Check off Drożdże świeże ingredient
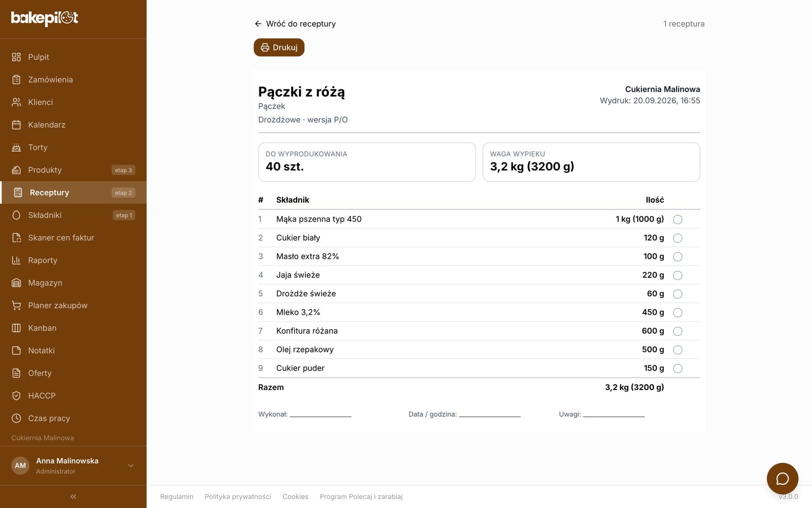Screen dimensions: 812x508 click(678, 294)
